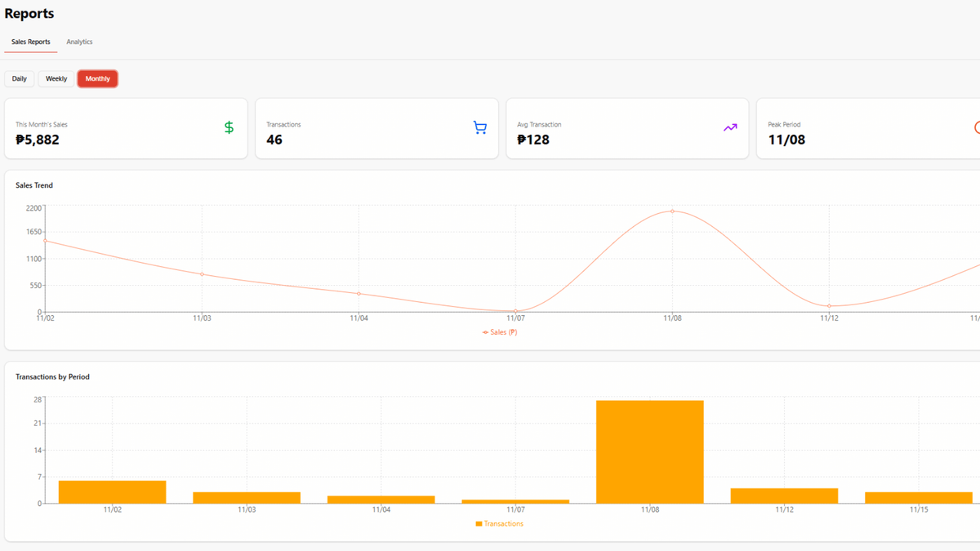Click the Avg Transaction card
Screen dimensions: 980x551
(627, 129)
